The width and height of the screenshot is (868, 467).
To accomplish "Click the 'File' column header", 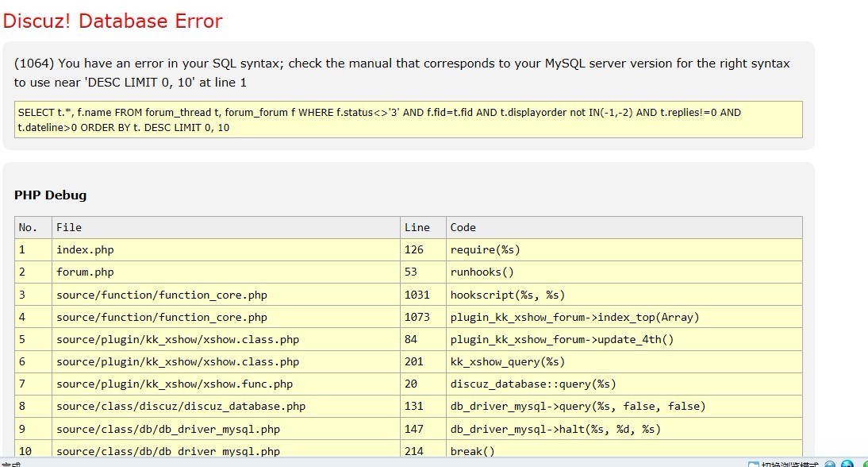I will click(226, 228).
